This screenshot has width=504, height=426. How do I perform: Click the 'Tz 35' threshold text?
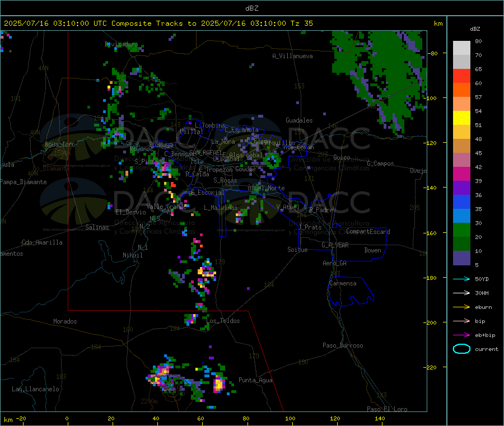pos(301,24)
